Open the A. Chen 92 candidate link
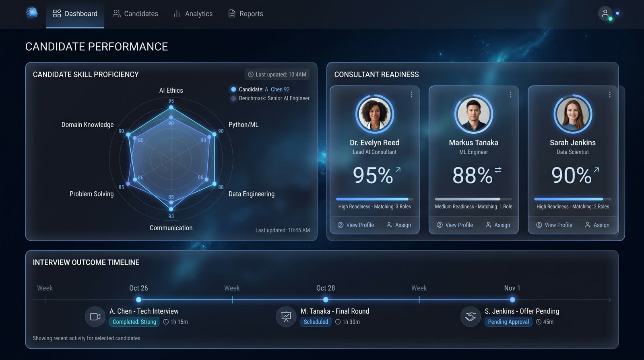 point(277,89)
